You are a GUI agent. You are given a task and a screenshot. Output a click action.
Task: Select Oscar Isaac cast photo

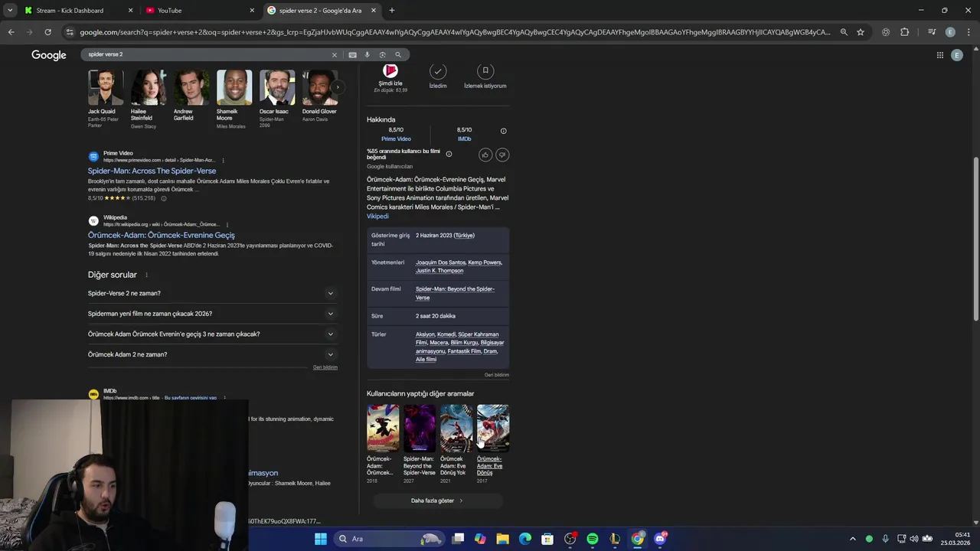click(x=277, y=87)
